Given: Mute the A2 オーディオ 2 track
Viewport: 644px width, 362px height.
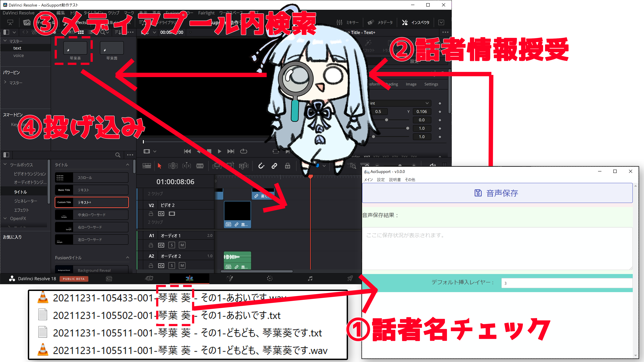Looking at the screenshot, I should click(182, 265).
